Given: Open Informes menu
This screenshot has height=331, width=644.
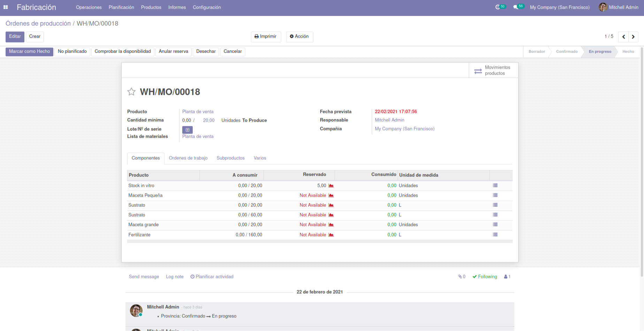Looking at the screenshot, I should point(177,7).
